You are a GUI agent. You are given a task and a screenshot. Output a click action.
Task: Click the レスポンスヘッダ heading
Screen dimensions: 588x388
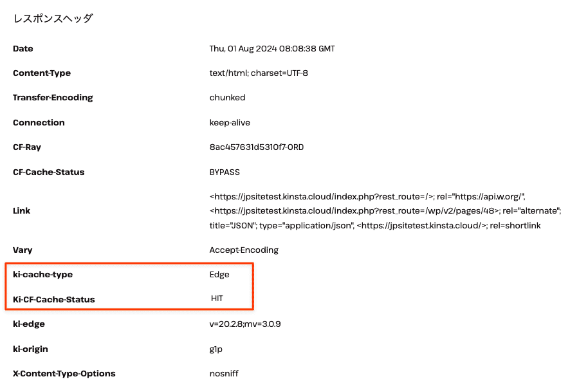[53, 19]
